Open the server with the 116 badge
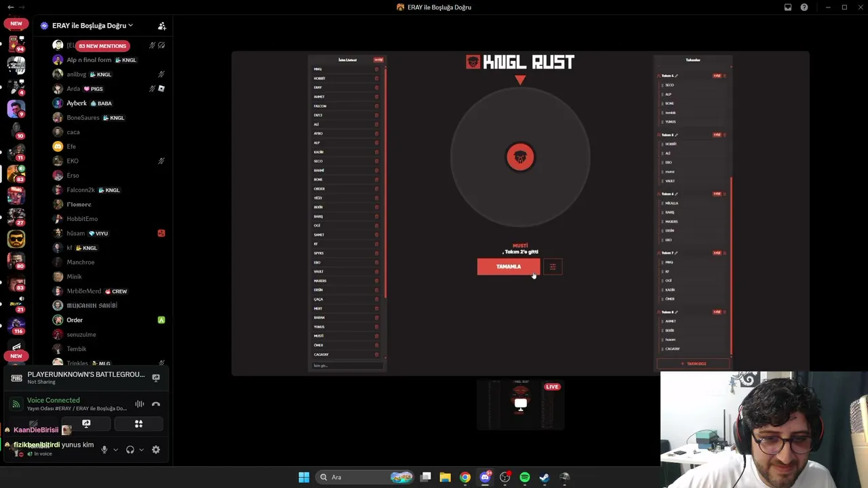This screenshot has width=868, height=488. click(x=16, y=325)
